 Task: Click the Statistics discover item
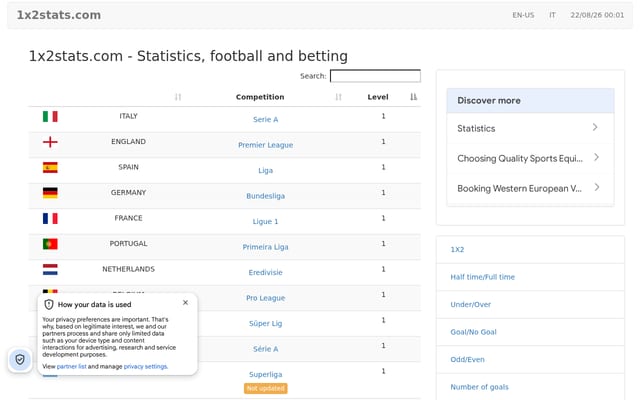click(x=530, y=128)
